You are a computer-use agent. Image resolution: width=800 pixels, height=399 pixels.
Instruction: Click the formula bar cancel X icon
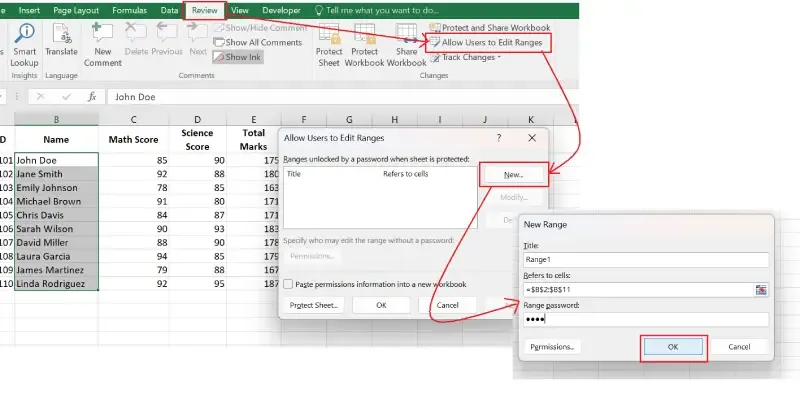[x=41, y=97]
